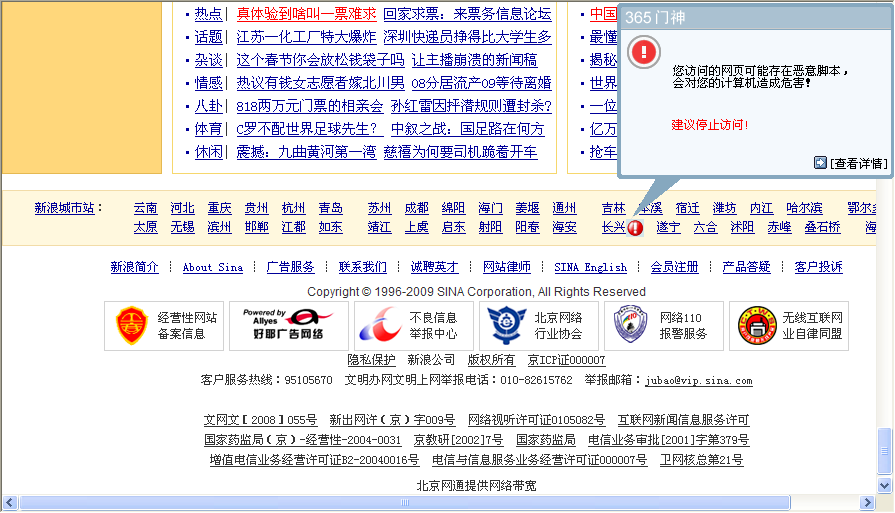This screenshot has height=513, width=895.
Task: Open the 新浪城市站 link
Action: (x=64, y=208)
